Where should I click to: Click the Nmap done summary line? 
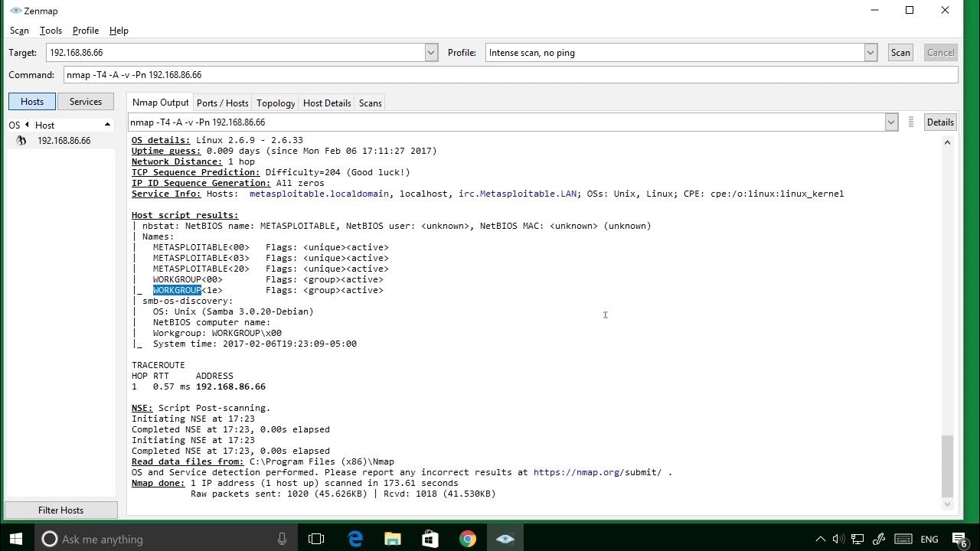295,483
